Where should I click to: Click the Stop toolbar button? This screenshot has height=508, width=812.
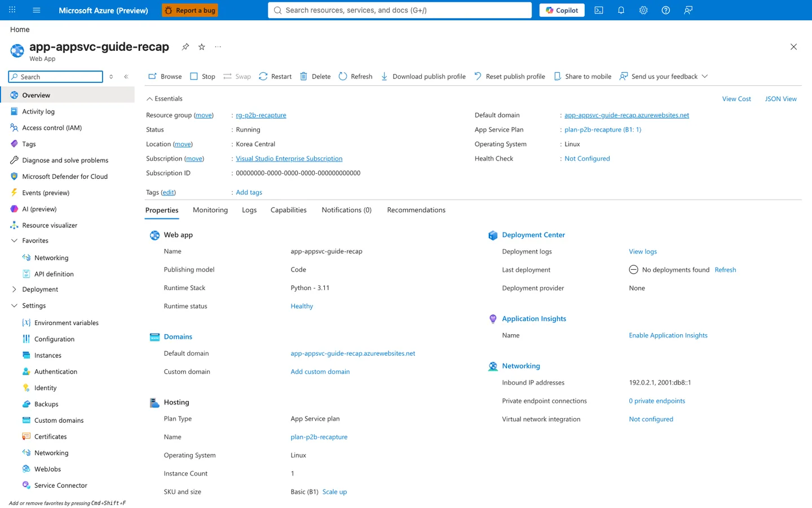click(202, 76)
